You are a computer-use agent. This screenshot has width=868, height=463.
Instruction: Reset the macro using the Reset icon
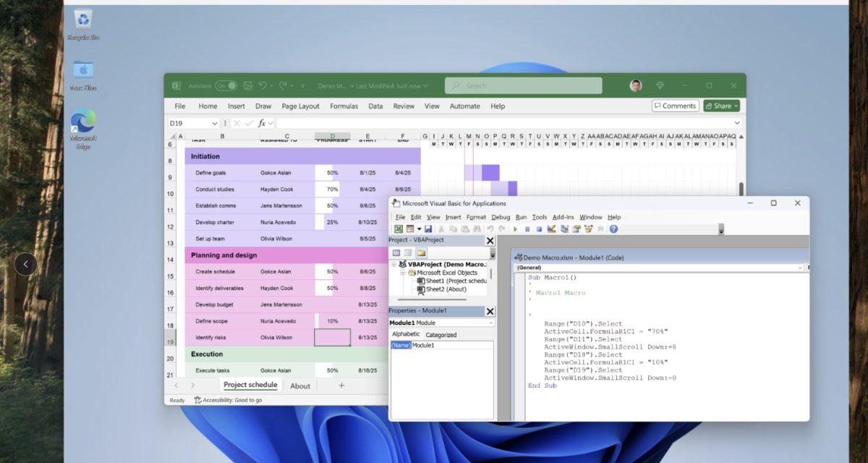coord(537,229)
